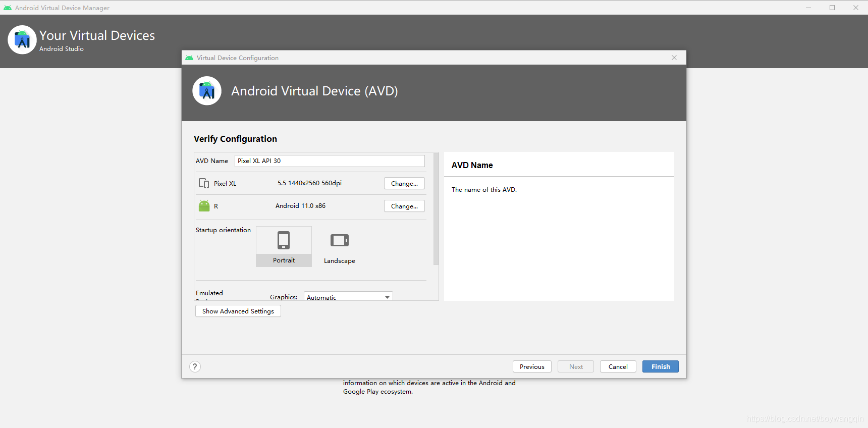Click the Android icon in Virtual Device Configuration title bar
Screen dimensions: 868x428
click(x=189, y=58)
